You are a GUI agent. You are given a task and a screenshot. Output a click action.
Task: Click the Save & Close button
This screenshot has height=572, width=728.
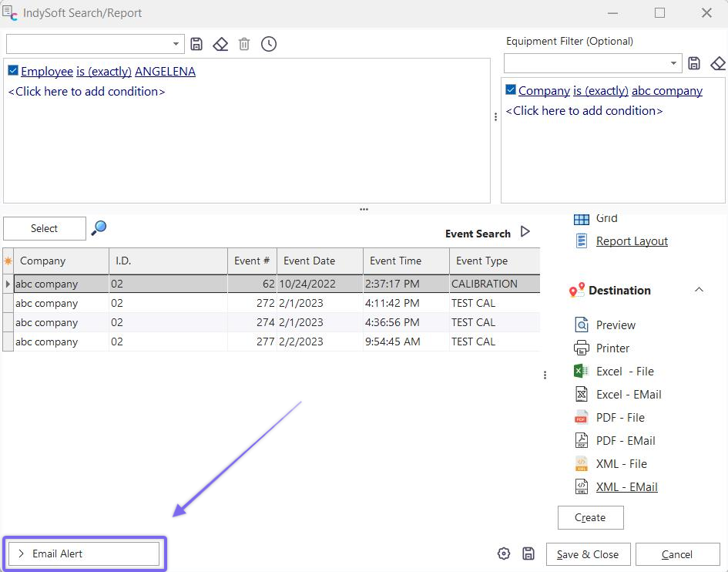[x=587, y=554]
